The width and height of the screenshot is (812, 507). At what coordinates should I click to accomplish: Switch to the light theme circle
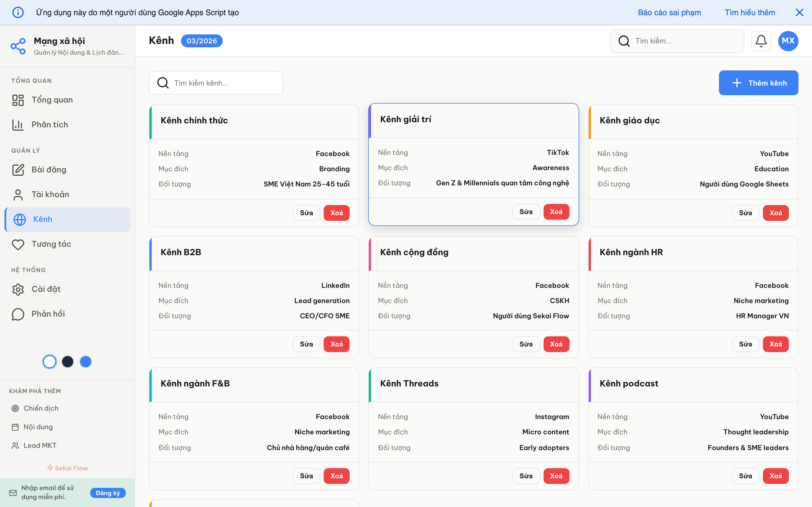click(49, 361)
